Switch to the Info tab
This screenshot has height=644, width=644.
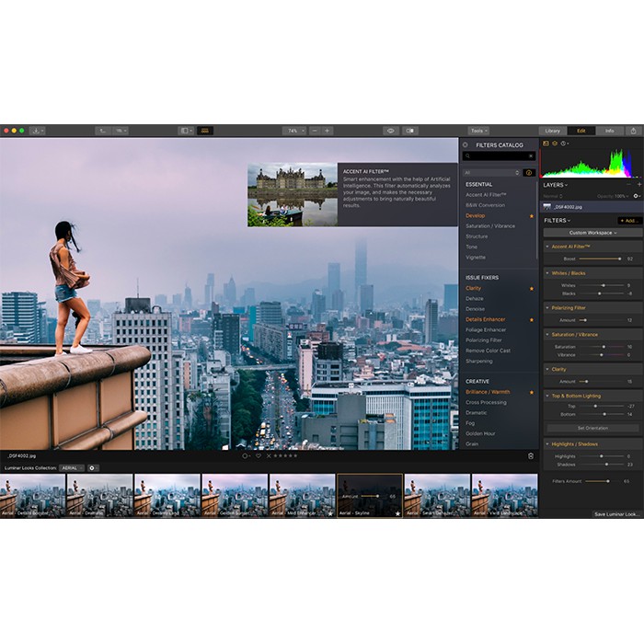[x=609, y=131]
